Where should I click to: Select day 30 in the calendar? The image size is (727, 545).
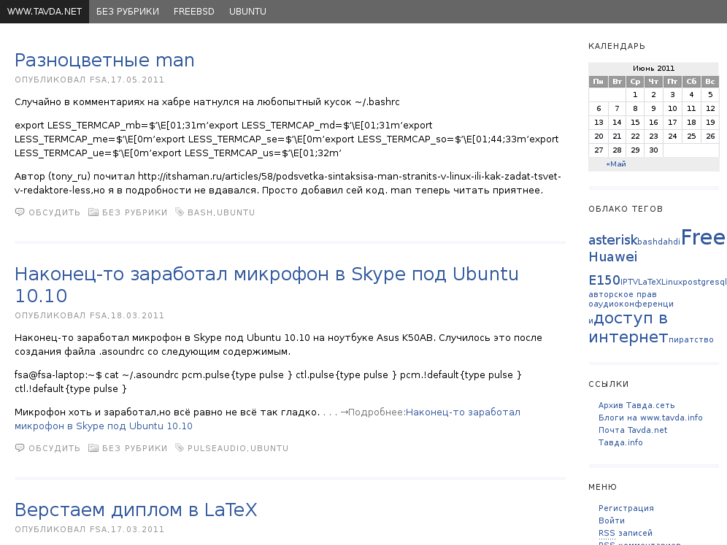pyautogui.click(x=654, y=150)
